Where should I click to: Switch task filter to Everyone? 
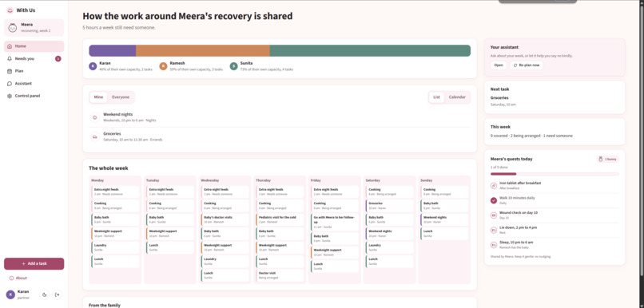click(x=121, y=97)
